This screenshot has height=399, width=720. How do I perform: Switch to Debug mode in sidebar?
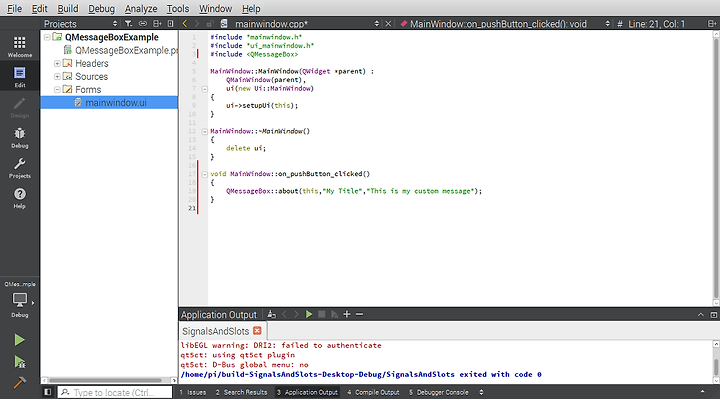20,137
